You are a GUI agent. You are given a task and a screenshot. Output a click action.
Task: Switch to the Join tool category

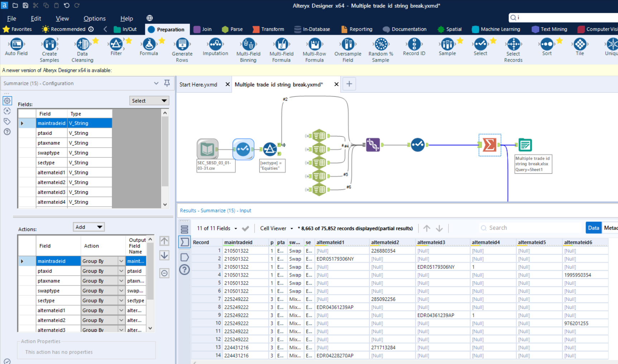click(x=203, y=29)
